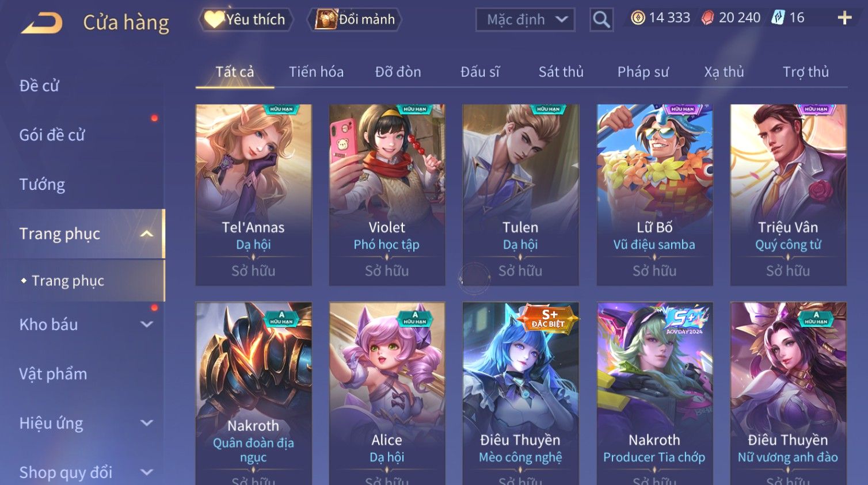Expand the Kho báu sidebar section
The width and height of the screenshot is (868, 485).
tap(147, 324)
